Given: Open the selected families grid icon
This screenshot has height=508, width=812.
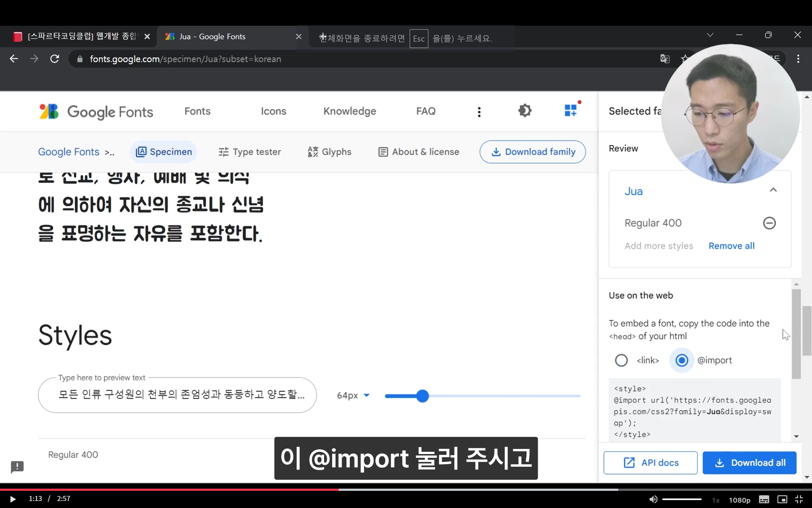Looking at the screenshot, I should [x=571, y=110].
